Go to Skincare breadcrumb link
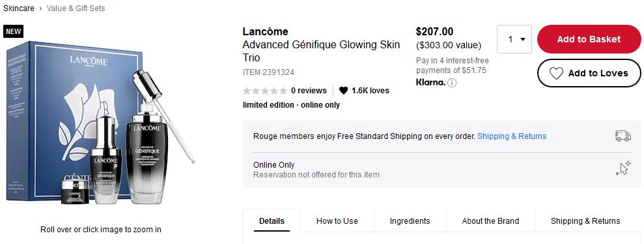This screenshot has width=644, height=244. point(19,8)
